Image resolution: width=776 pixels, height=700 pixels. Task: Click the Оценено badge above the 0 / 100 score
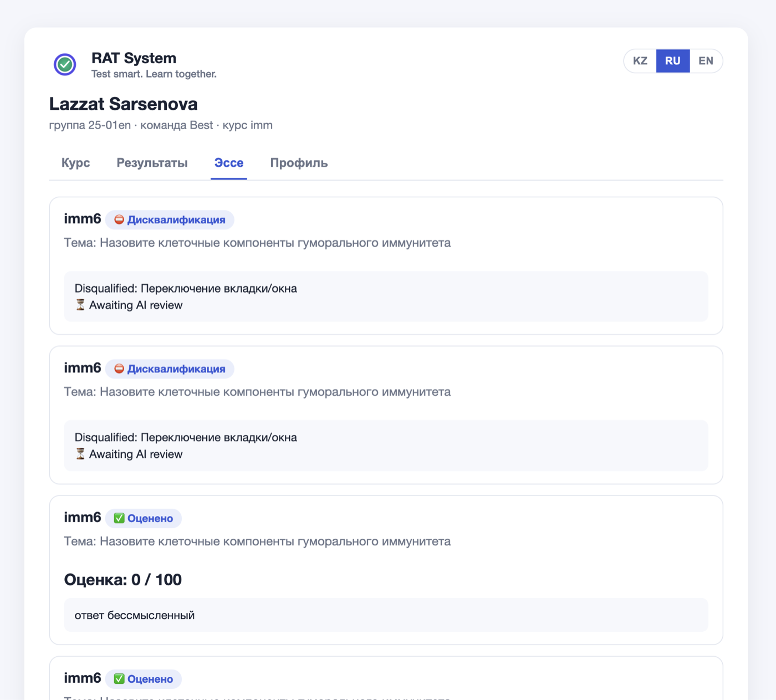pos(144,518)
